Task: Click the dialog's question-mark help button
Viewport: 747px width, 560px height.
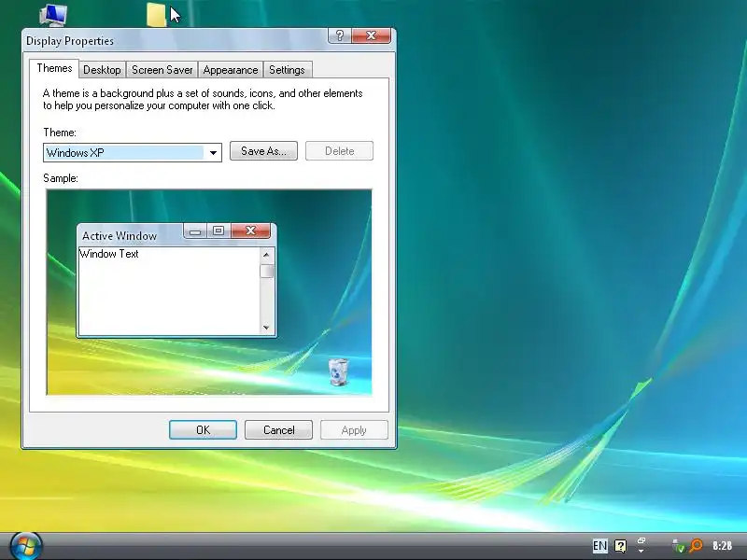Action: point(340,35)
